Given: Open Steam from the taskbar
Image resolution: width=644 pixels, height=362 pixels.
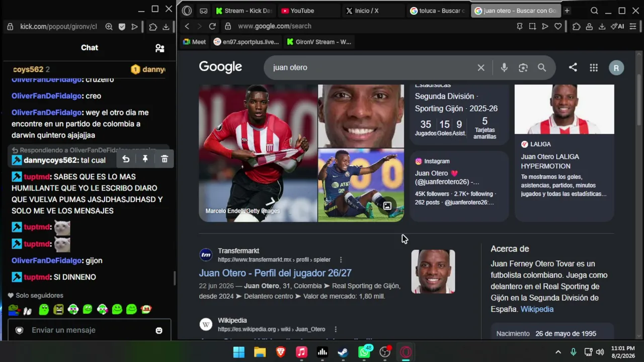Looking at the screenshot, I should pos(343,352).
